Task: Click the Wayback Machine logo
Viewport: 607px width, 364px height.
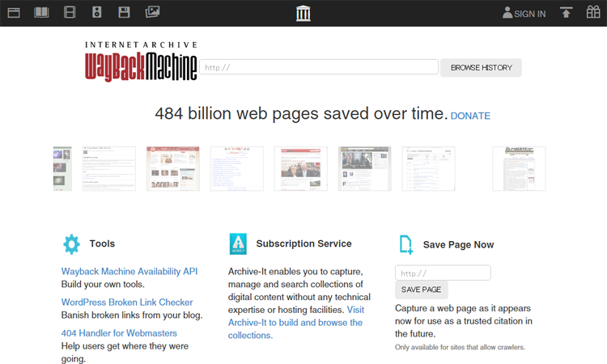Action: 141,61
